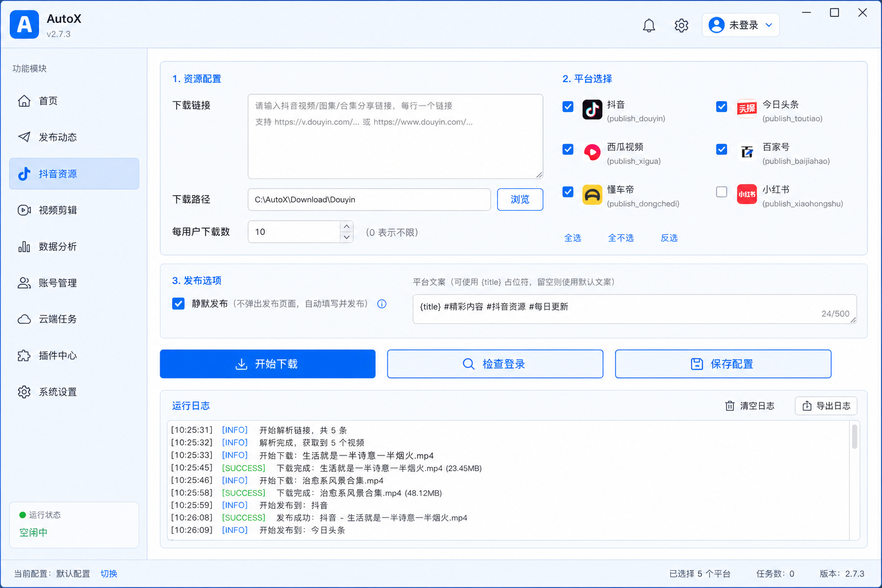Click the log panel vertical scrollbar
Image resolution: width=882 pixels, height=588 pixels.
[854, 436]
